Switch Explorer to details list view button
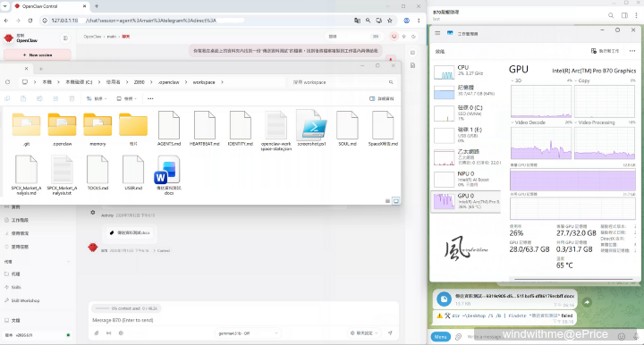Viewport: 644px width, 345px height. [x=387, y=201]
